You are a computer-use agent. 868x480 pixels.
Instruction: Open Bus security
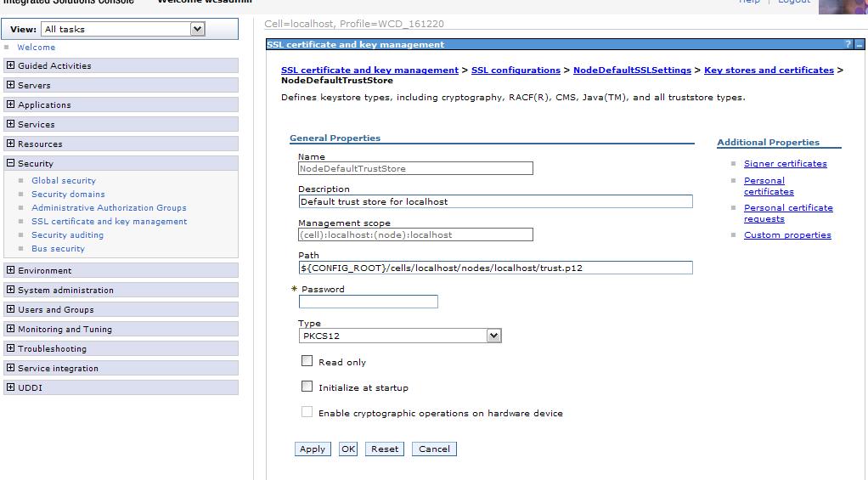click(x=58, y=249)
